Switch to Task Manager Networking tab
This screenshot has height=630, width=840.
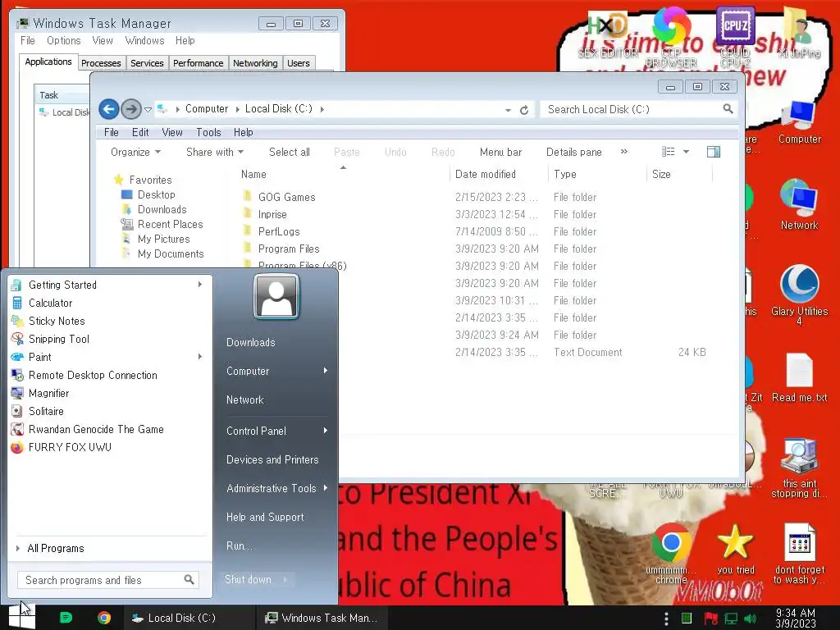(x=255, y=63)
